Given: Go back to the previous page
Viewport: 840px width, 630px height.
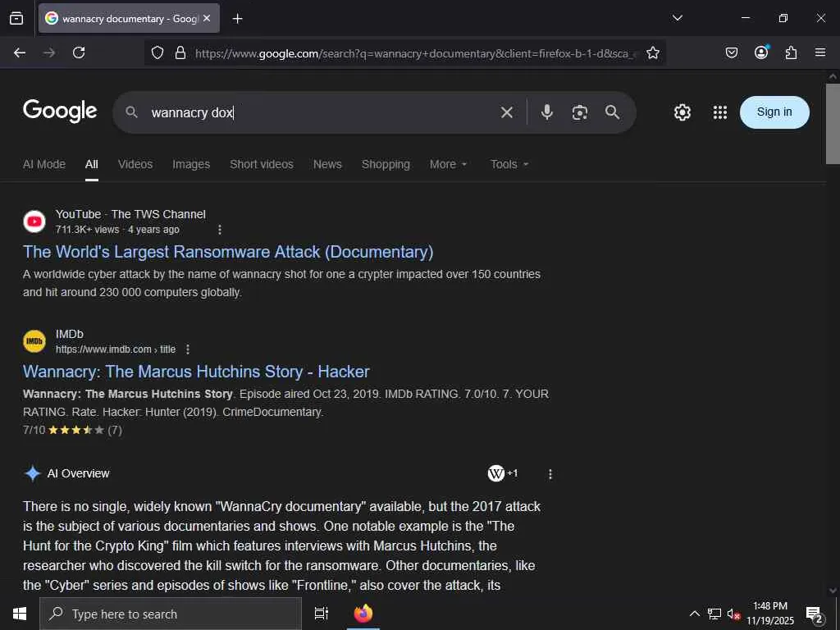Looking at the screenshot, I should pyautogui.click(x=20, y=52).
